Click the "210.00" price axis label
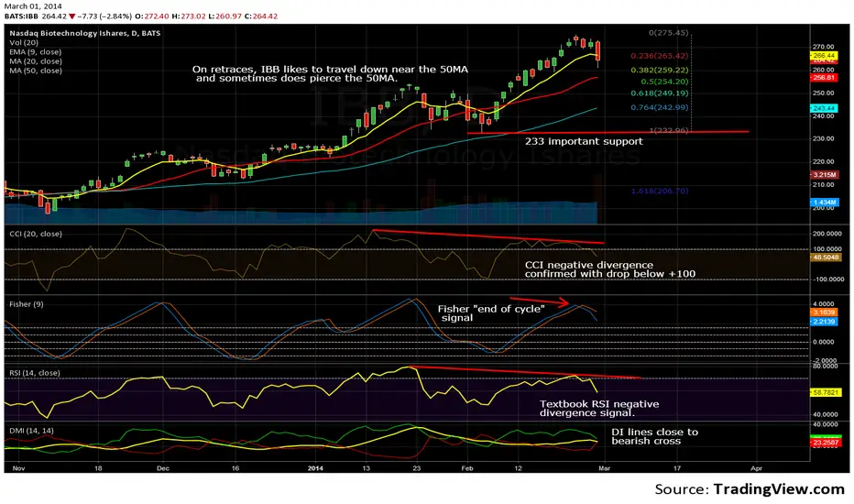854x504 pixels. point(824,185)
